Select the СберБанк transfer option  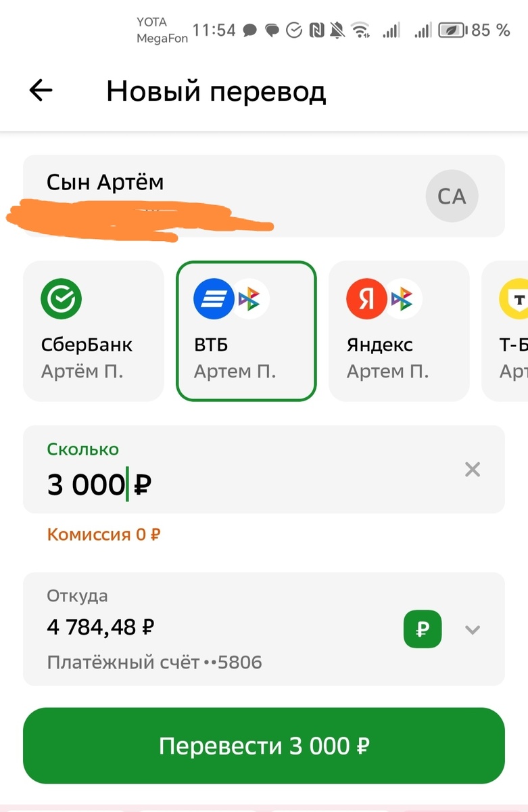(x=93, y=330)
